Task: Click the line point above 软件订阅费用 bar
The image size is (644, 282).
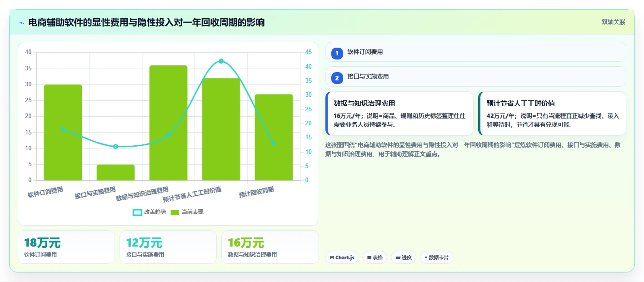Action: (x=63, y=129)
